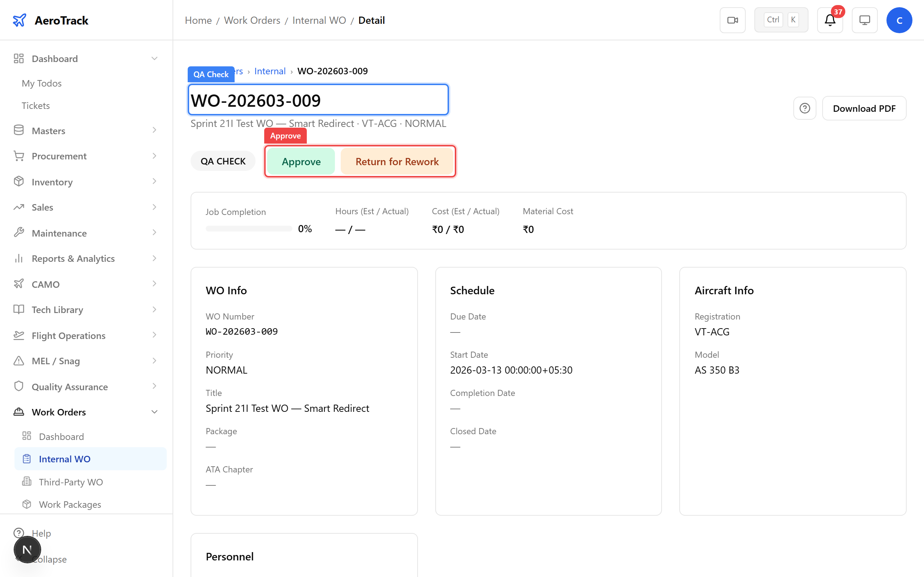
Task: Open notifications via the bell icon
Action: click(x=829, y=20)
